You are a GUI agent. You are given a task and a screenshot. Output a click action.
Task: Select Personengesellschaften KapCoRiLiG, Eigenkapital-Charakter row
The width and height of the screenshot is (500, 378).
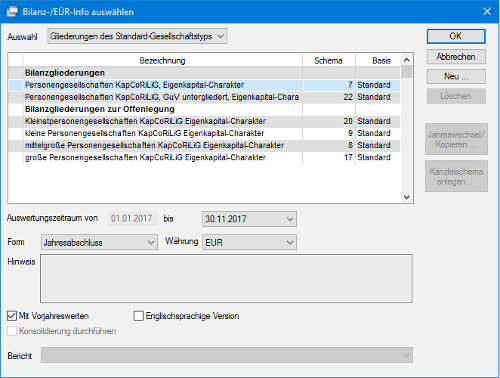[x=204, y=85]
